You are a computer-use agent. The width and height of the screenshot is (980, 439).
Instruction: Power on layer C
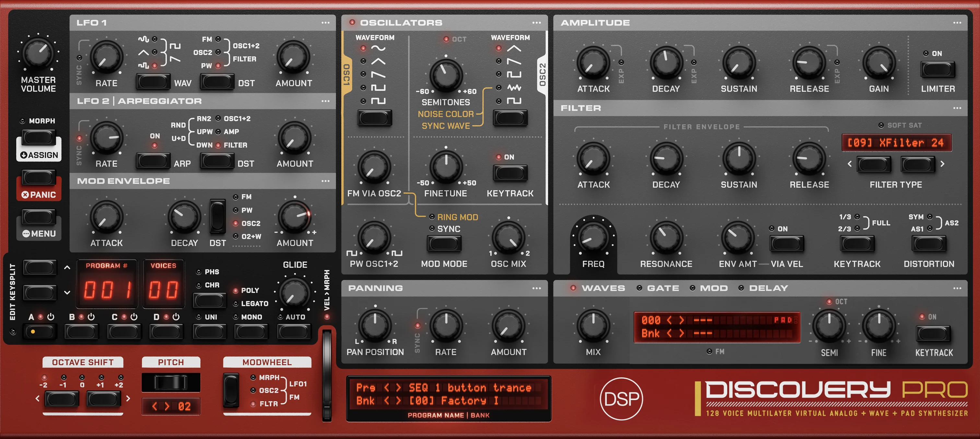click(x=134, y=317)
